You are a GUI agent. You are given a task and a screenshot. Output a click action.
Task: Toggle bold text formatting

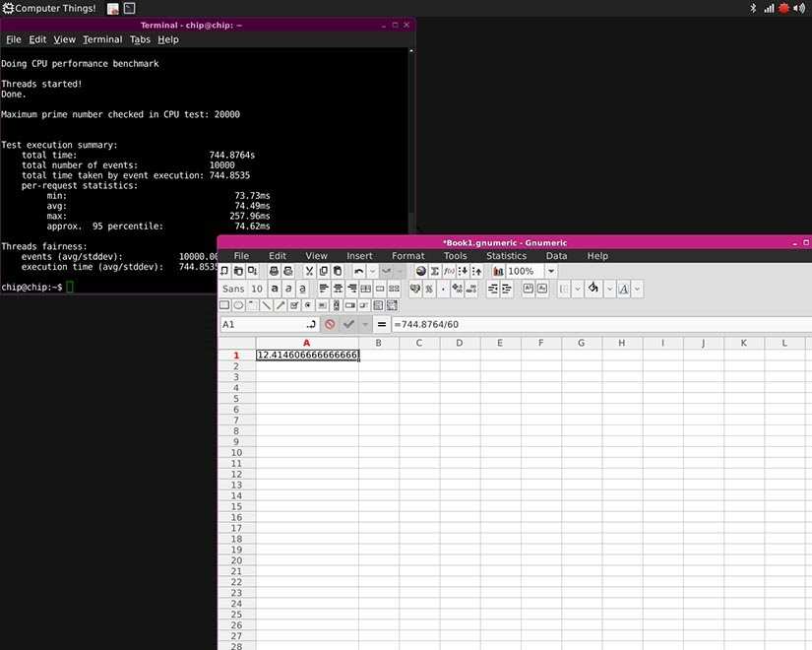pyautogui.click(x=275, y=289)
